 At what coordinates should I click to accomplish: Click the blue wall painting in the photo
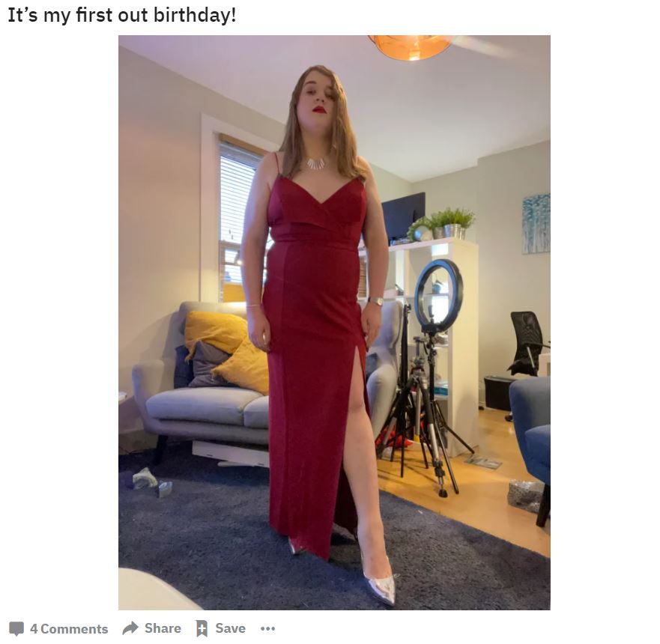click(x=536, y=223)
